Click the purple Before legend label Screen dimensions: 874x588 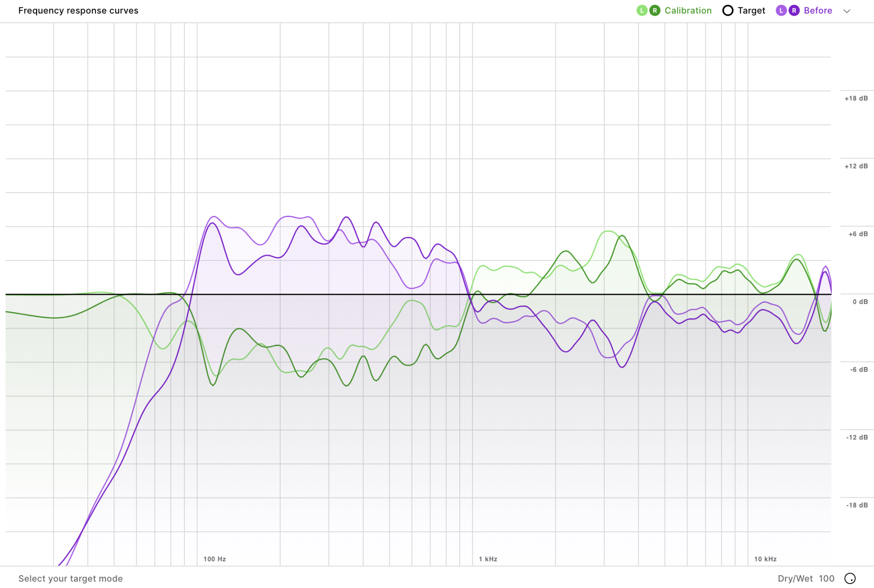click(x=818, y=10)
